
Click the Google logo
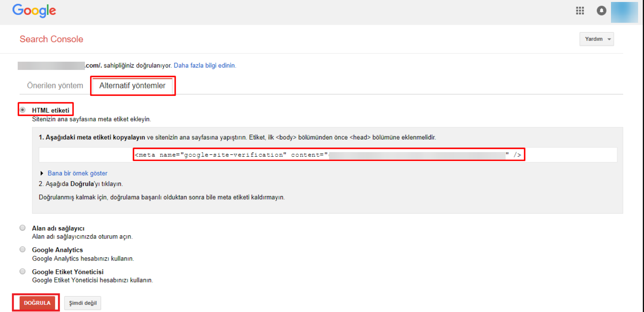pyautogui.click(x=34, y=11)
